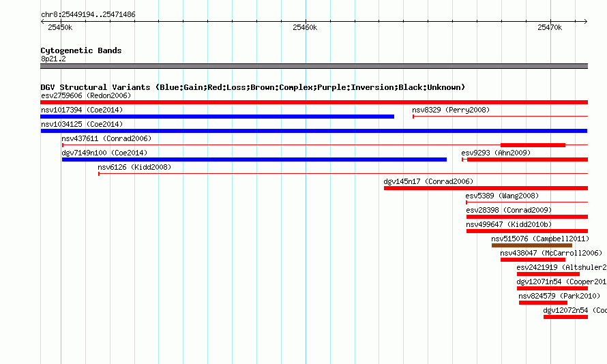Select the nsv6126 (Kidd2008) variant label
Viewport: 607px width, 364px height.
point(134,167)
